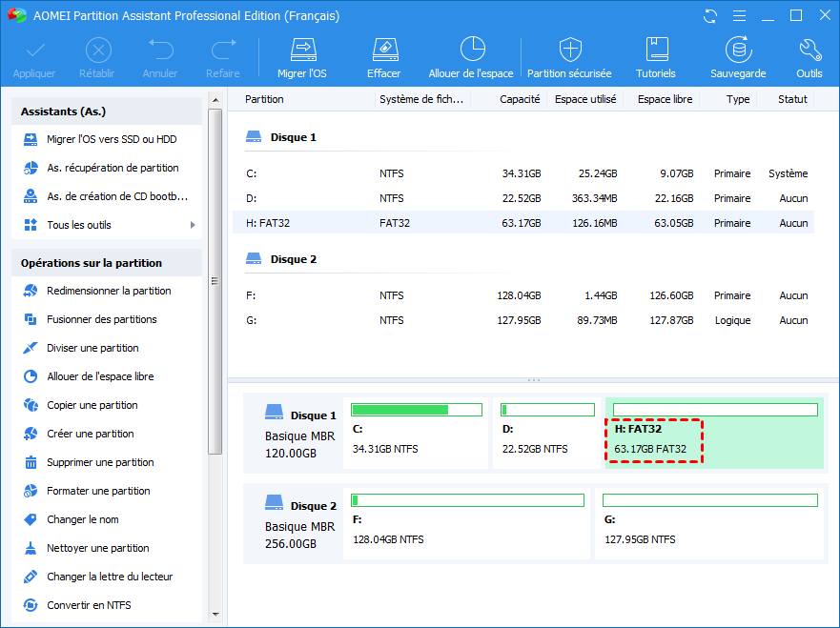The height and width of the screenshot is (628, 840).
Task: Expand Tous les outils submenu arrow
Action: pyautogui.click(x=193, y=225)
